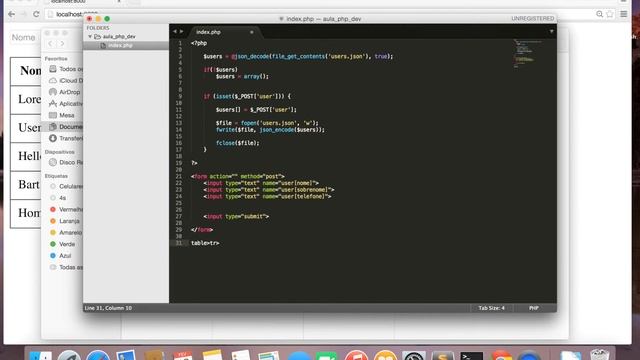Click line number 1 in the editor gutter
Screen dimensions: 640x360
click(180, 43)
